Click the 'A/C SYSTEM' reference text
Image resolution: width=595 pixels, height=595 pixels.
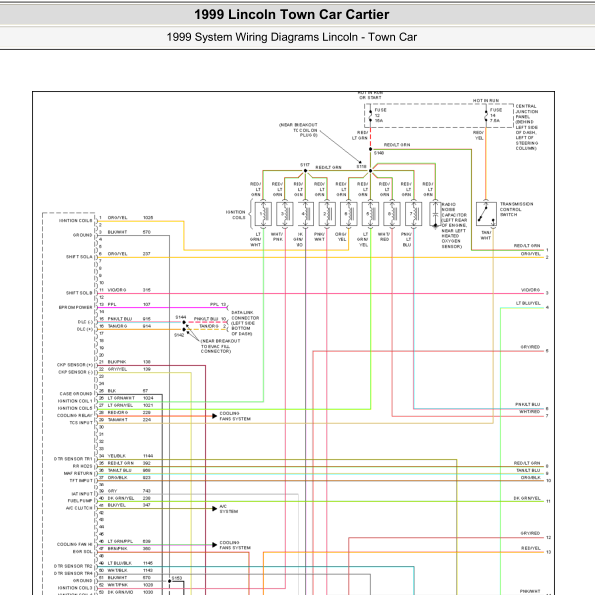(229, 509)
